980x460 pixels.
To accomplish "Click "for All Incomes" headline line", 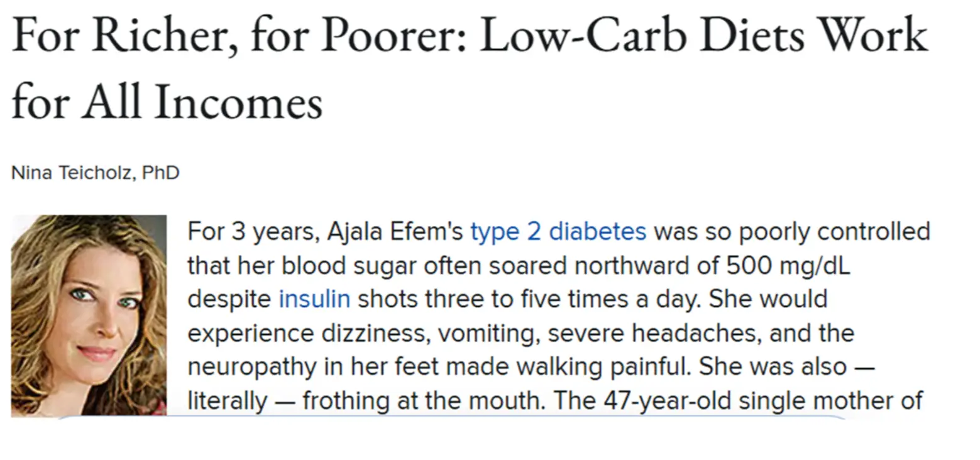I will pyautogui.click(x=167, y=102).
